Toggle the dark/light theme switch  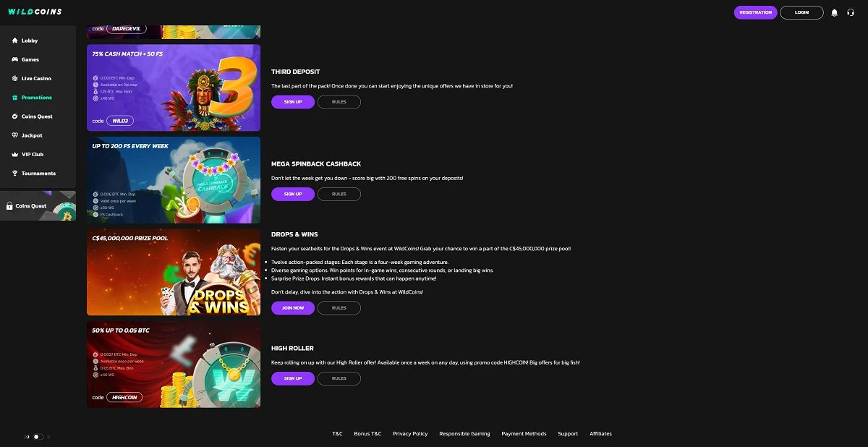pos(38,437)
